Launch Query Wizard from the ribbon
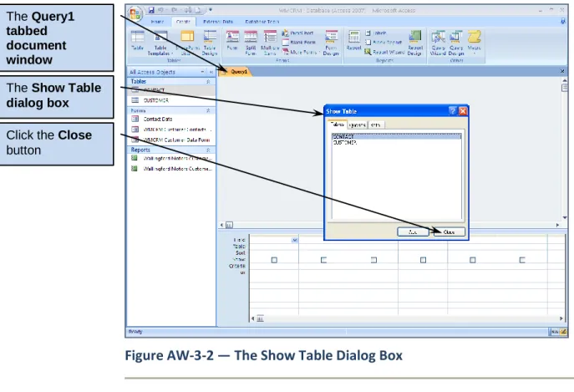The width and height of the screenshot is (574, 392). tap(438, 43)
